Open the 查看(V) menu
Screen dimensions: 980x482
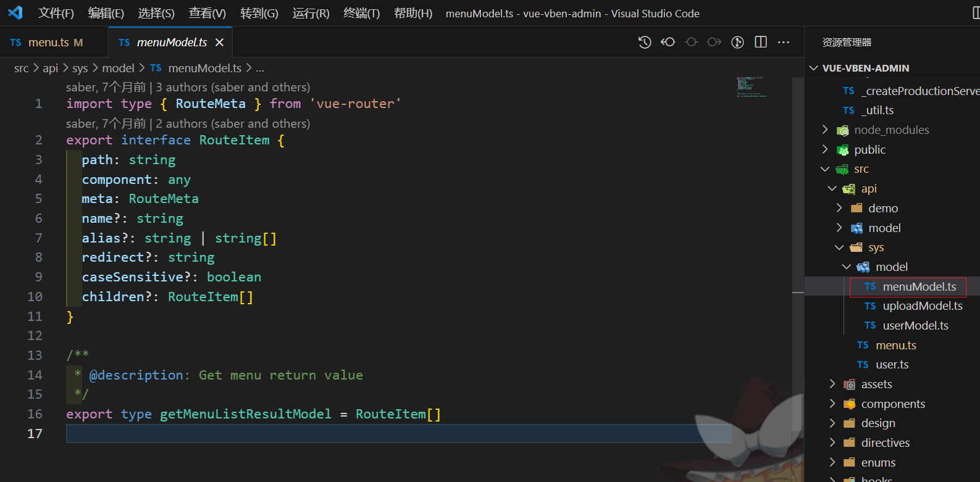(x=207, y=13)
